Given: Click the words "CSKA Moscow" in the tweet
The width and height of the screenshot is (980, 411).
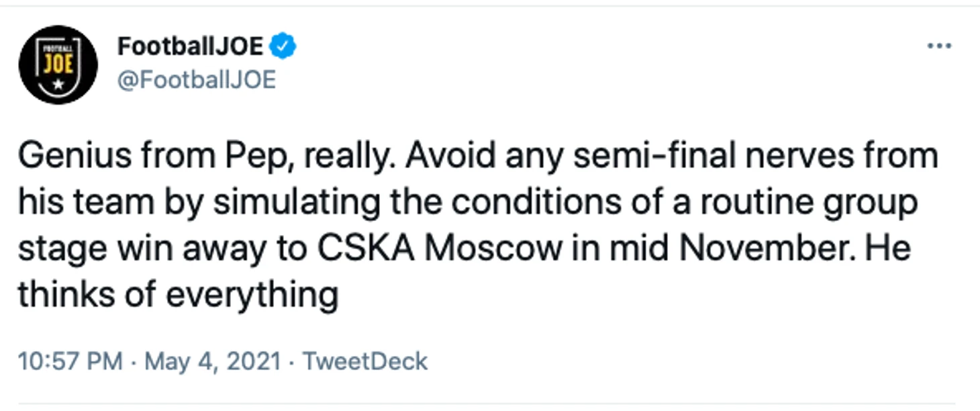Looking at the screenshot, I should tap(439, 249).
